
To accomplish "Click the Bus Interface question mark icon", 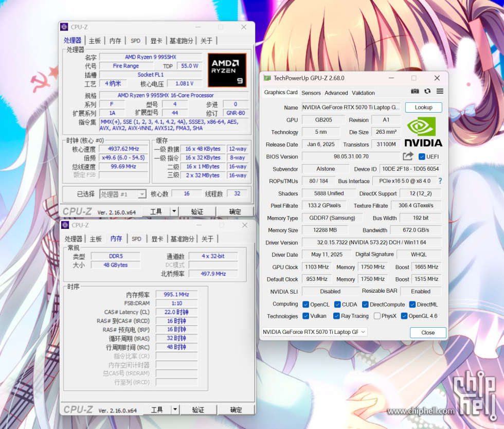I will point(440,181).
